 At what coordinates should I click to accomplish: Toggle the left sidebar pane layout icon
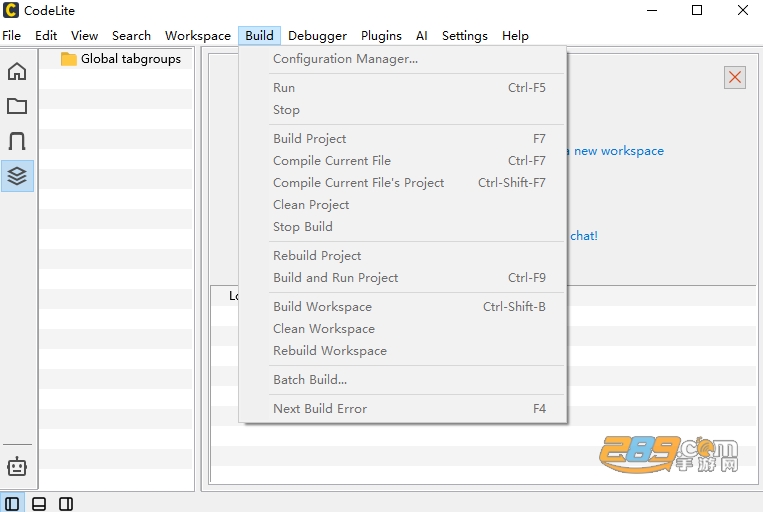pos(12,504)
